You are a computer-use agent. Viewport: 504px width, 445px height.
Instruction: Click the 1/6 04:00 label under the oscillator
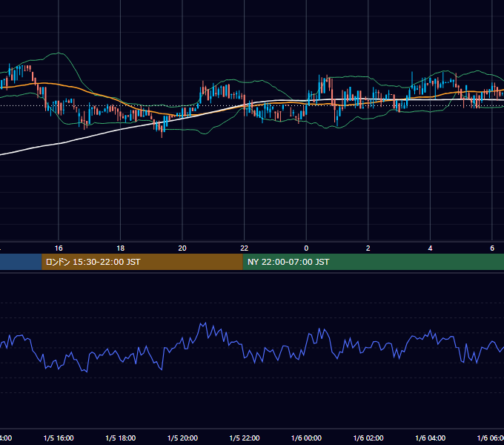click(x=431, y=438)
